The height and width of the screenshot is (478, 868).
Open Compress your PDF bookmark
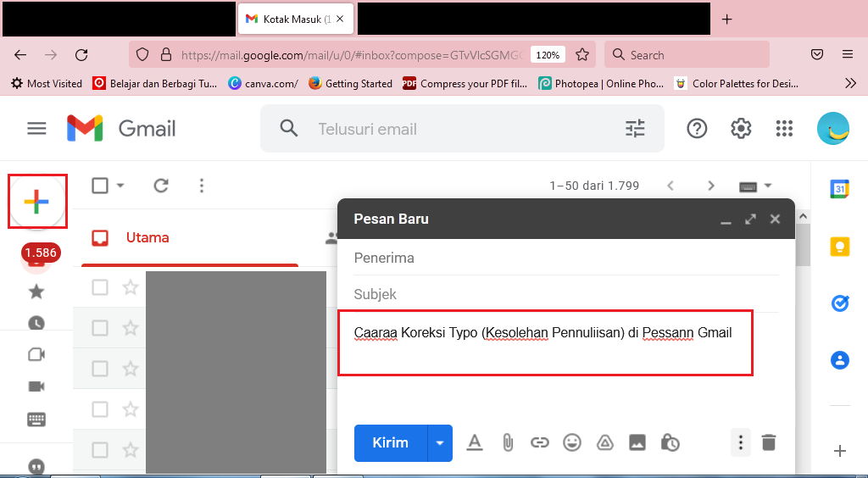pos(465,84)
